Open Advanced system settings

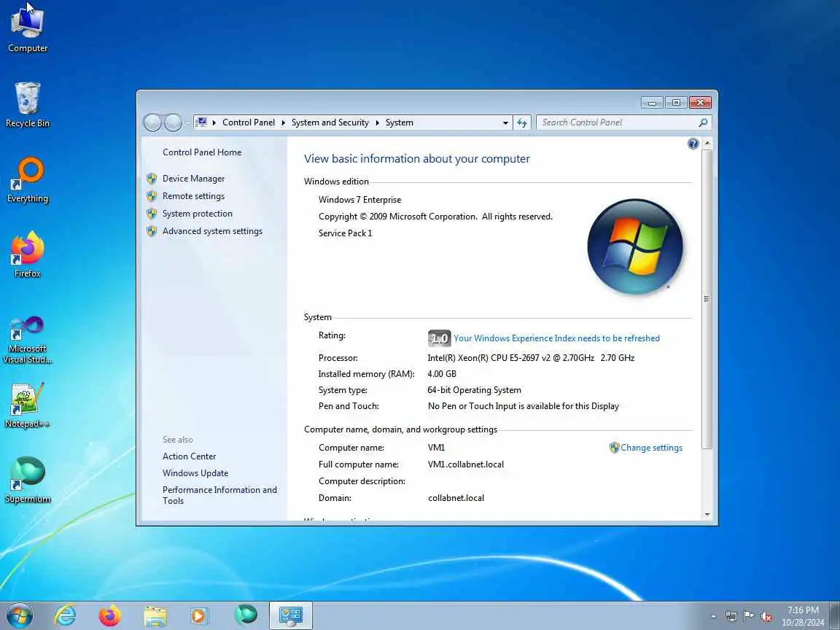(212, 231)
